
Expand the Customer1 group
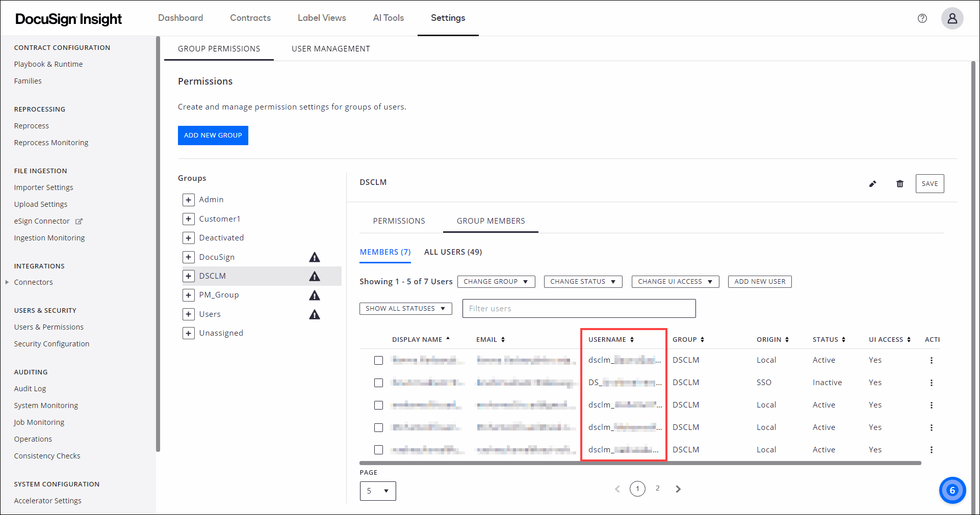189,219
